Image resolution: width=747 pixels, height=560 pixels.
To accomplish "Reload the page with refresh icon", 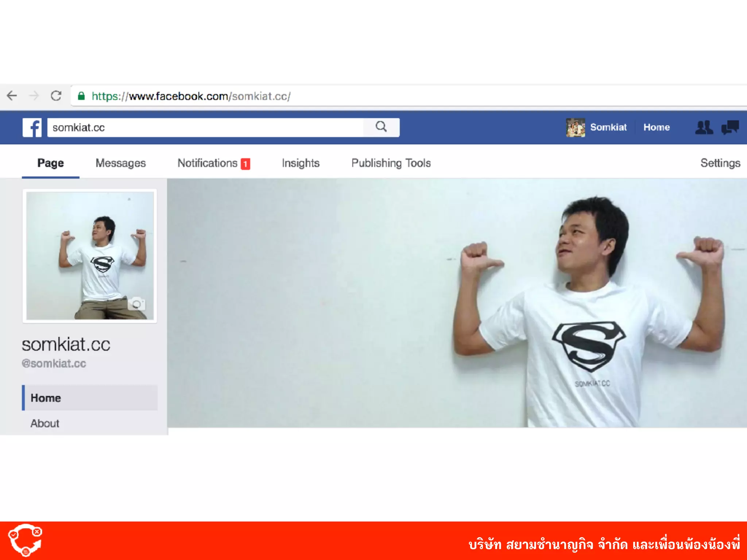I will [56, 96].
